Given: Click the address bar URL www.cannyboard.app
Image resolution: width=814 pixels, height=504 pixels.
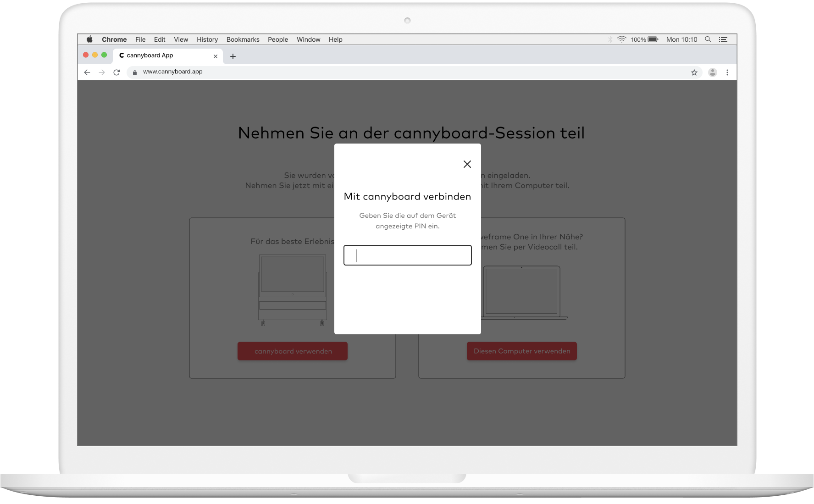Looking at the screenshot, I should (x=172, y=72).
